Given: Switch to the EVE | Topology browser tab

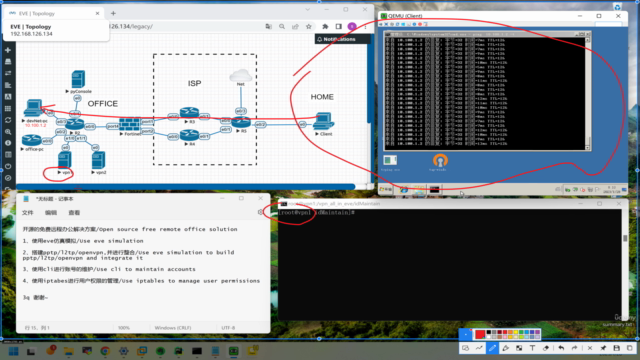Looking at the screenshot, I should [53, 13].
